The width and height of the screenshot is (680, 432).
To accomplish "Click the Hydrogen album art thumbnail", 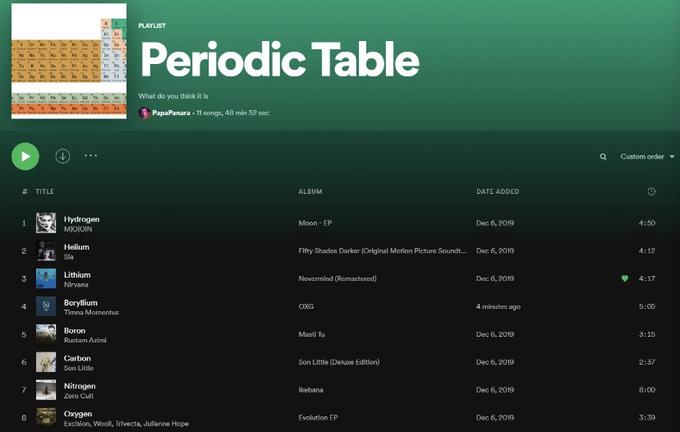I will coord(46,223).
